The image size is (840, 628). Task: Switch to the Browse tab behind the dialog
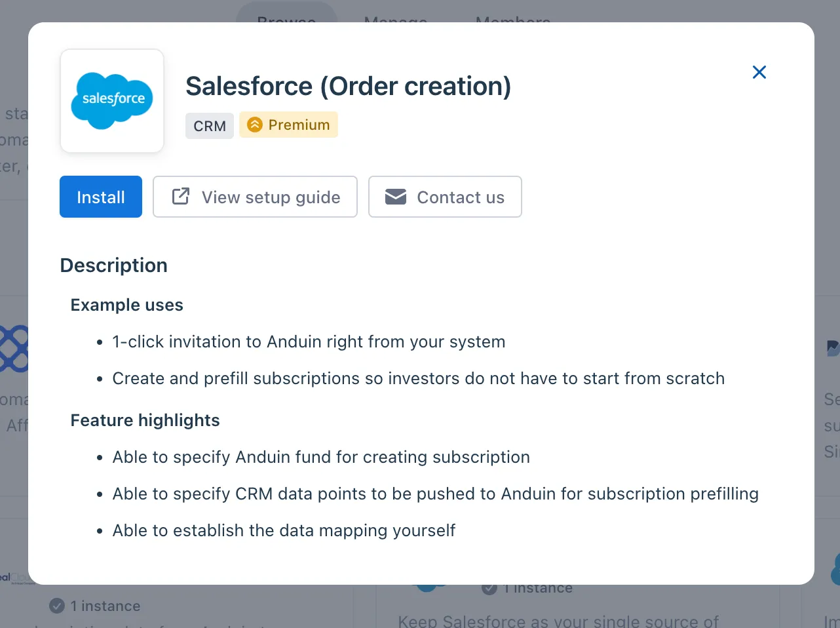pos(286,13)
